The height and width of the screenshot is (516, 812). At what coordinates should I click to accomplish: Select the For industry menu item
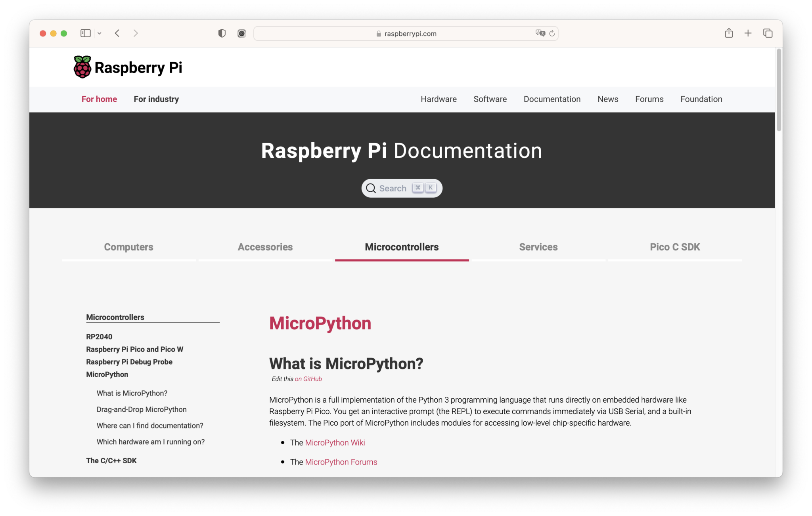(156, 99)
